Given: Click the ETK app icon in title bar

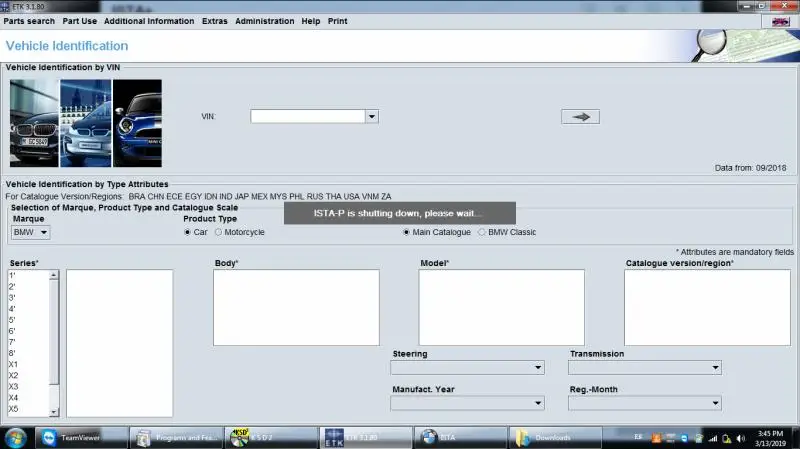Looking at the screenshot, I should click(x=5, y=6).
